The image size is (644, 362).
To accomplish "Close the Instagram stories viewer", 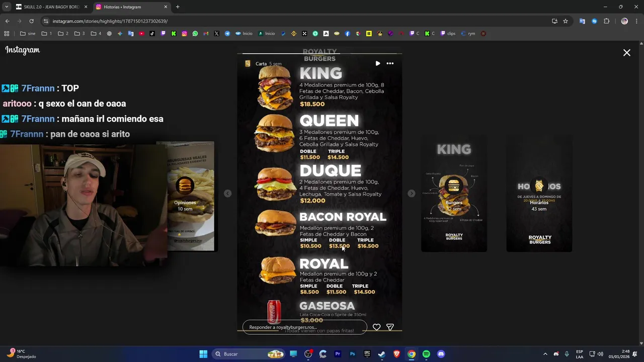I will 627,52.
